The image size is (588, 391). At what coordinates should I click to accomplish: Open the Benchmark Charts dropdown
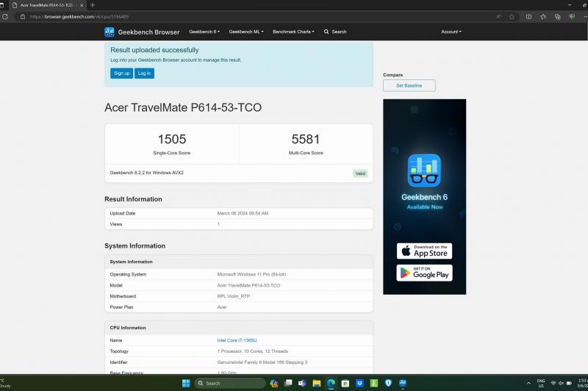293,32
